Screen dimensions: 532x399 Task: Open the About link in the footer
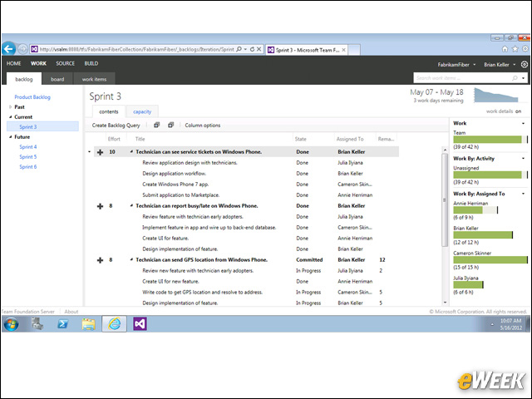(x=71, y=312)
